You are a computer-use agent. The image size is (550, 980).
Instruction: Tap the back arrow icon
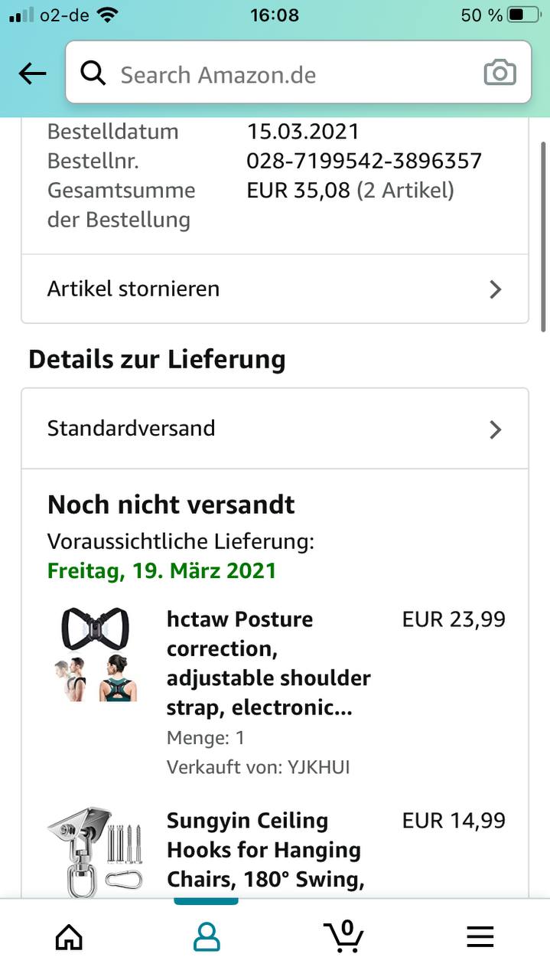[x=32, y=74]
